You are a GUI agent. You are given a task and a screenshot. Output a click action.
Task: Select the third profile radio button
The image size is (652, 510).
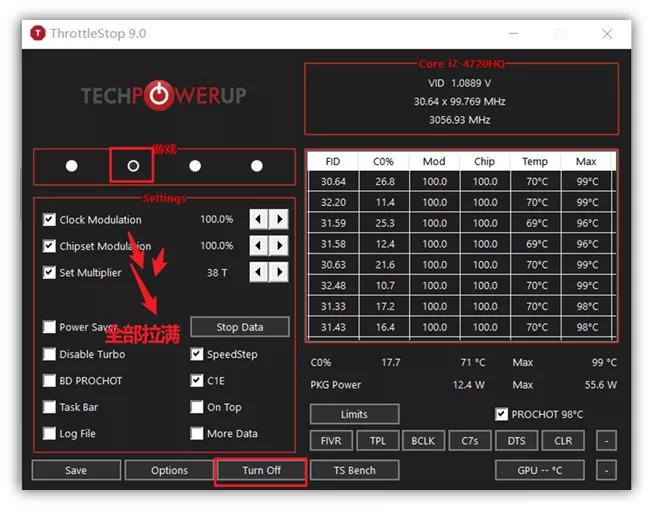point(195,166)
